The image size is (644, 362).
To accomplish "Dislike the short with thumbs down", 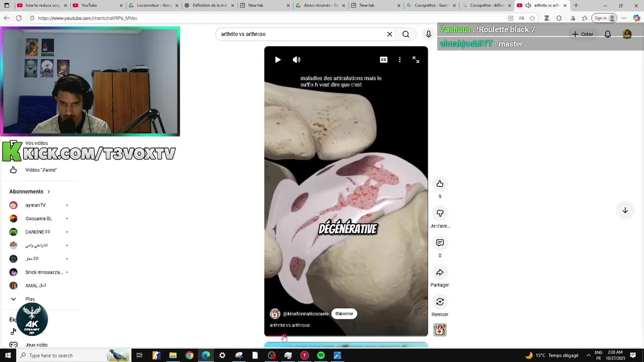I will (440, 213).
